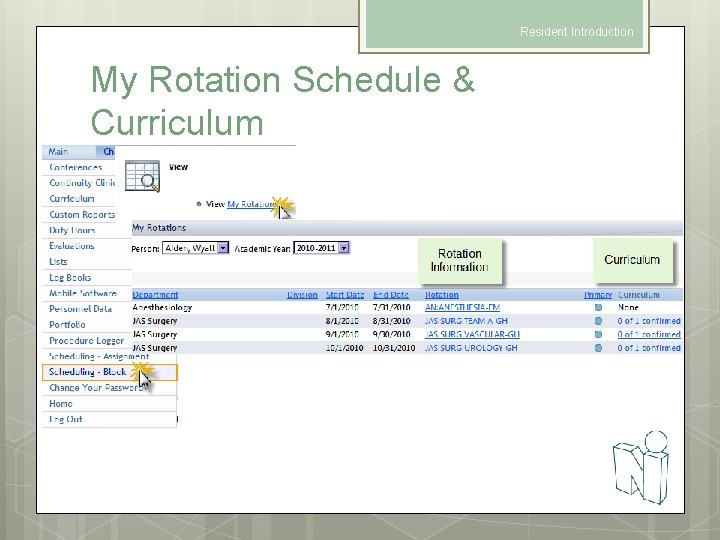
Task: Click the My Rotations link
Action: coord(252,204)
